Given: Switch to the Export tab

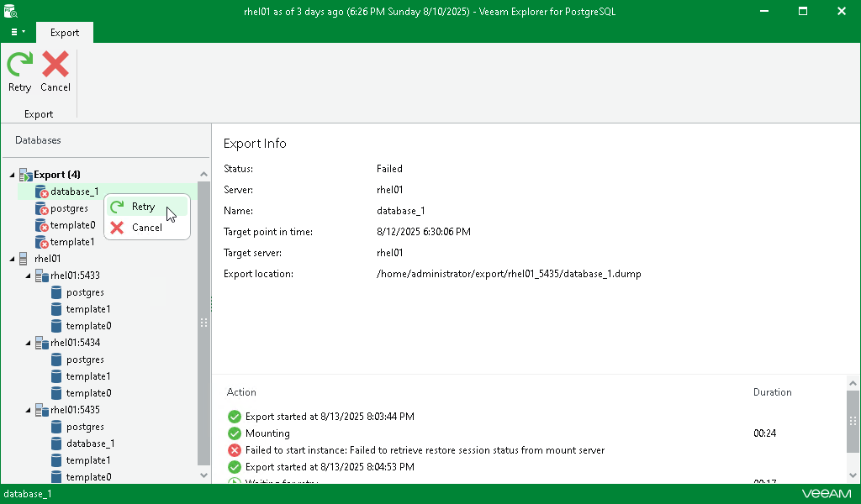Looking at the screenshot, I should (65, 33).
